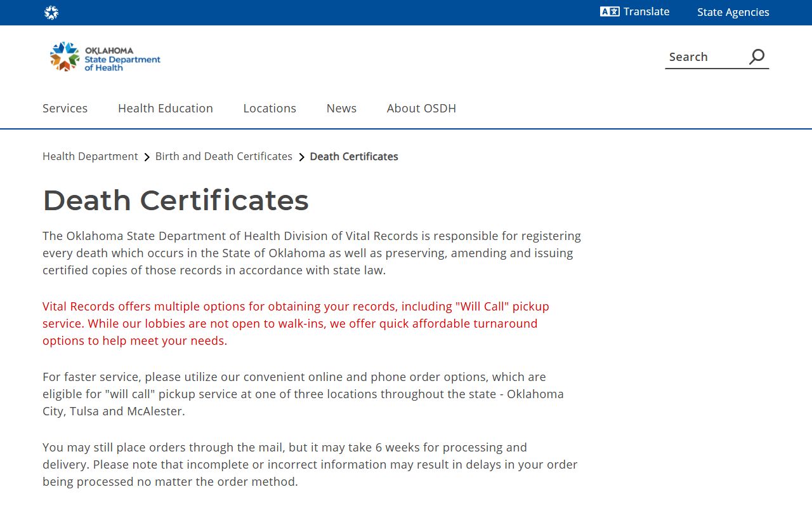This screenshot has height=508, width=812.
Task: Go to Health Department breadcrumb
Action: point(90,156)
